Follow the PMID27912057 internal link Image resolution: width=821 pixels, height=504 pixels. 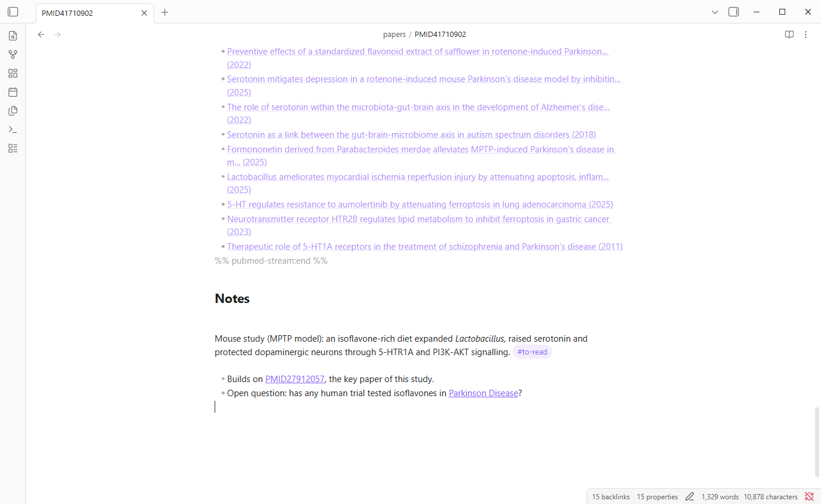295,379
